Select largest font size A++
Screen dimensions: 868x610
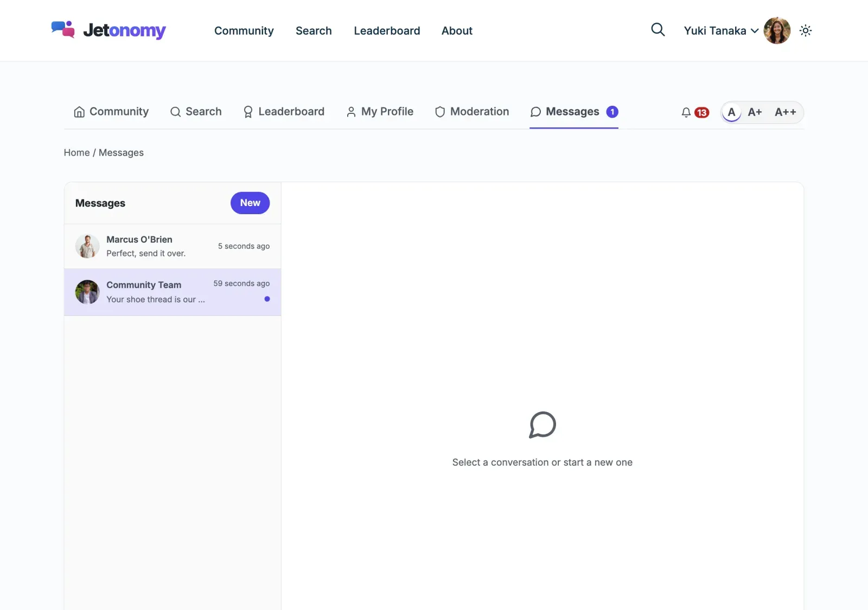tap(785, 112)
